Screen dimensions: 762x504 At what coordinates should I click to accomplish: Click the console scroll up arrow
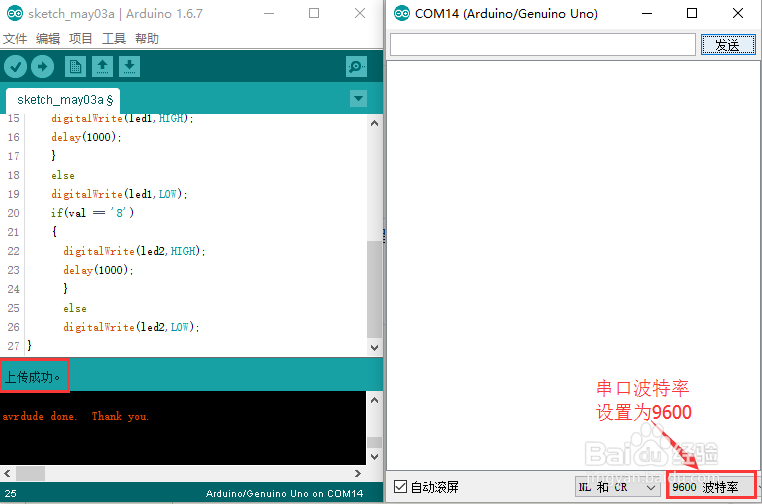[x=374, y=400]
